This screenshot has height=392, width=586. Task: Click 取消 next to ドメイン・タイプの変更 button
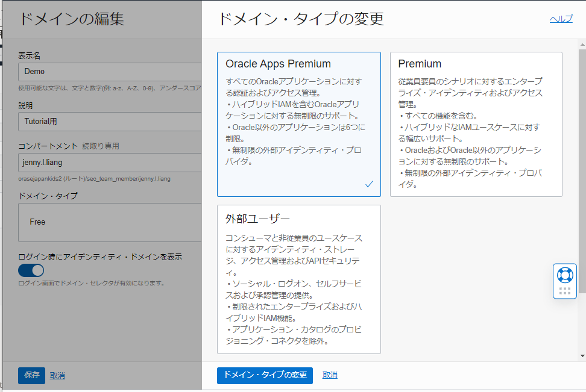(330, 375)
